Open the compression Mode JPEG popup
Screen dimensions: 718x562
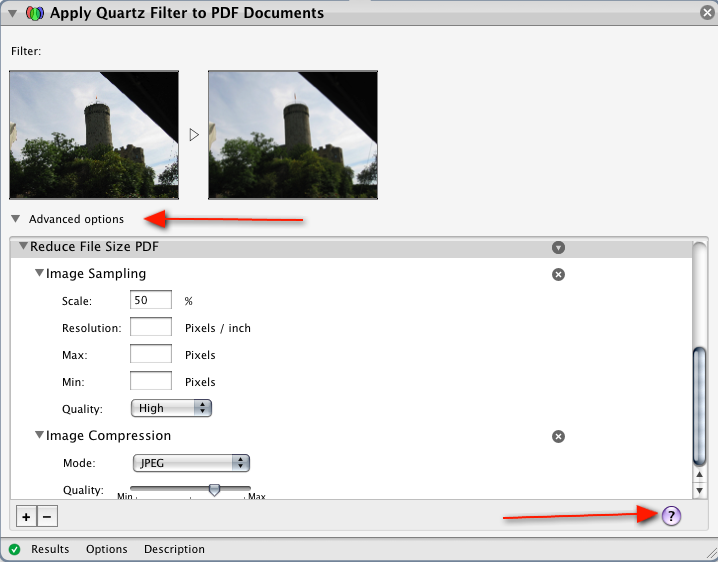click(x=191, y=463)
